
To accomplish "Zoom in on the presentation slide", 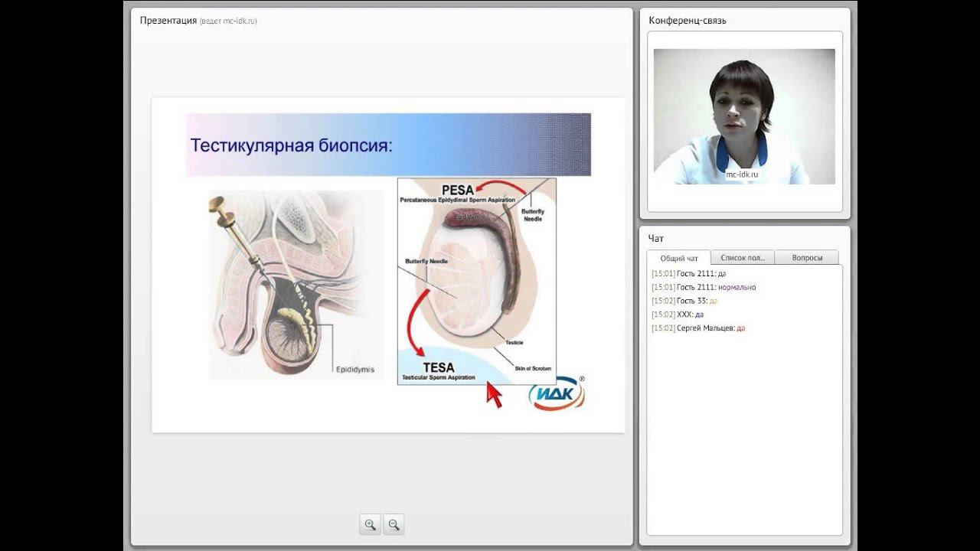I will click(x=371, y=524).
